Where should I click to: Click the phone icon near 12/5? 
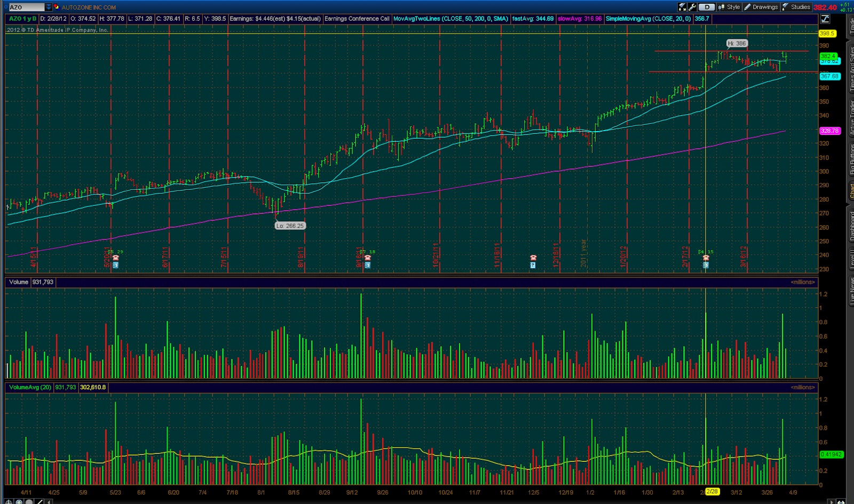[x=533, y=258]
